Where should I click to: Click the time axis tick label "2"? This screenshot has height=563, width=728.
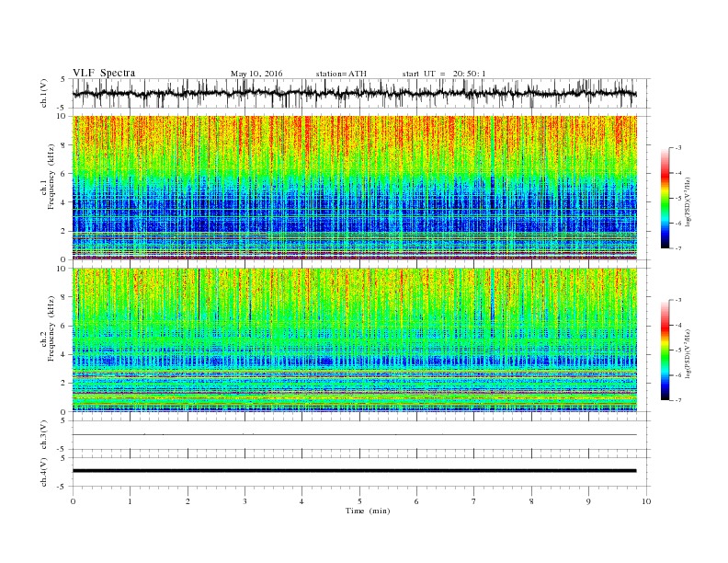click(x=188, y=501)
